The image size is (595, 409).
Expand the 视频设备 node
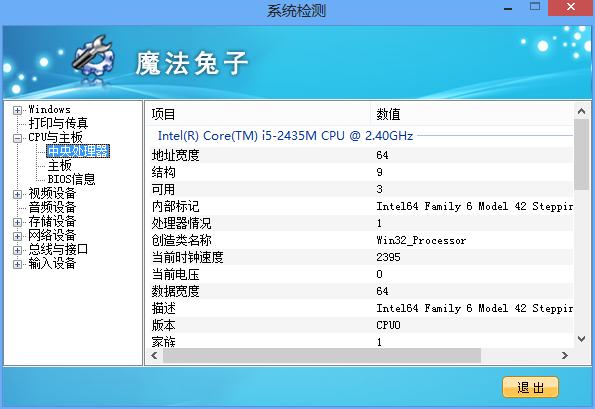pos(17,194)
